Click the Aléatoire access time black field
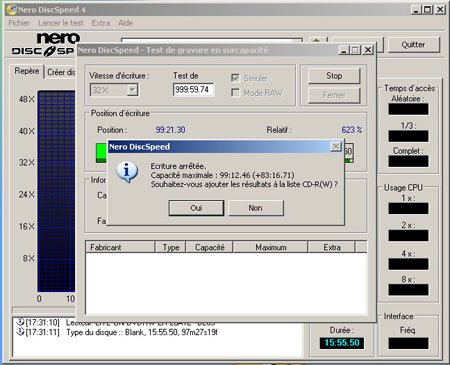Screen dimensions: 450x365 click(408, 109)
